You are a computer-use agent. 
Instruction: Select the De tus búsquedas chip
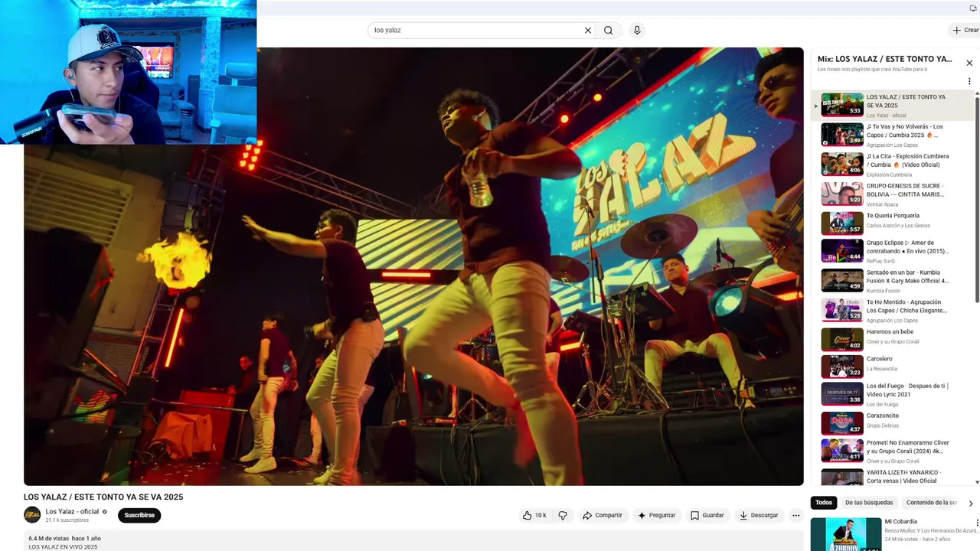point(869,503)
